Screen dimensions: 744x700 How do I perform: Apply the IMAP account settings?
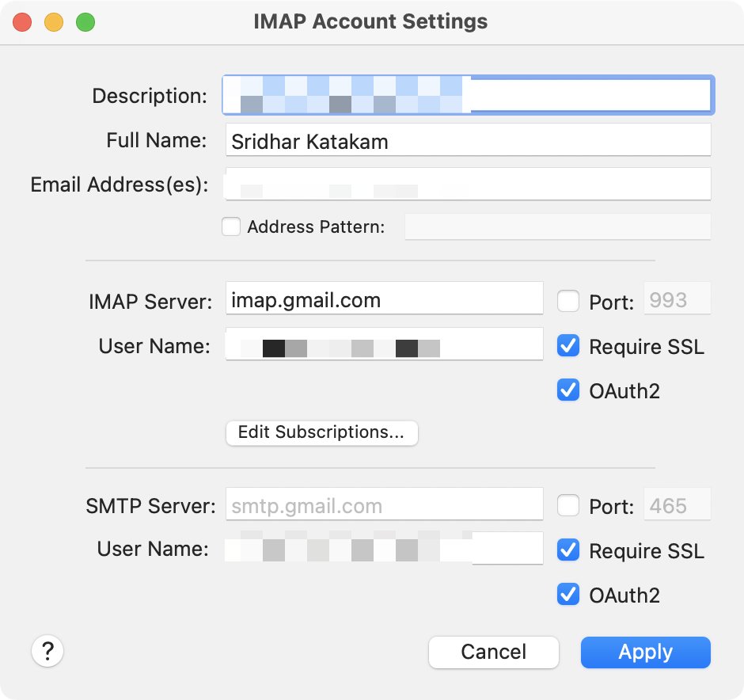646,652
